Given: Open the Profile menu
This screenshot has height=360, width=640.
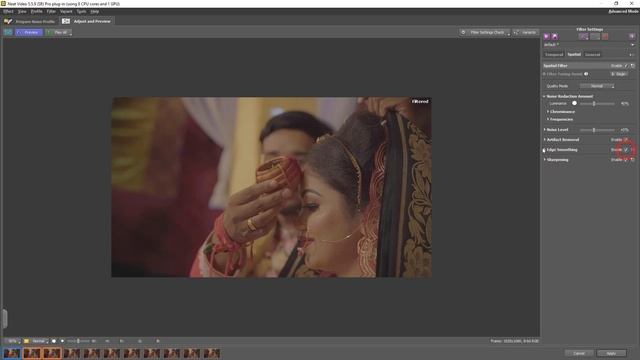Looking at the screenshot, I should click(x=36, y=11).
